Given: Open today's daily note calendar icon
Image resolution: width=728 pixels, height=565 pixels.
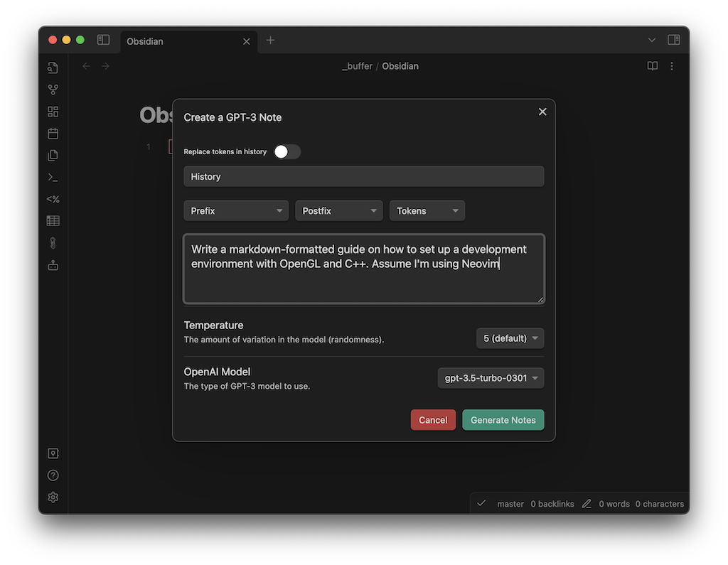Looking at the screenshot, I should pyautogui.click(x=53, y=134).
